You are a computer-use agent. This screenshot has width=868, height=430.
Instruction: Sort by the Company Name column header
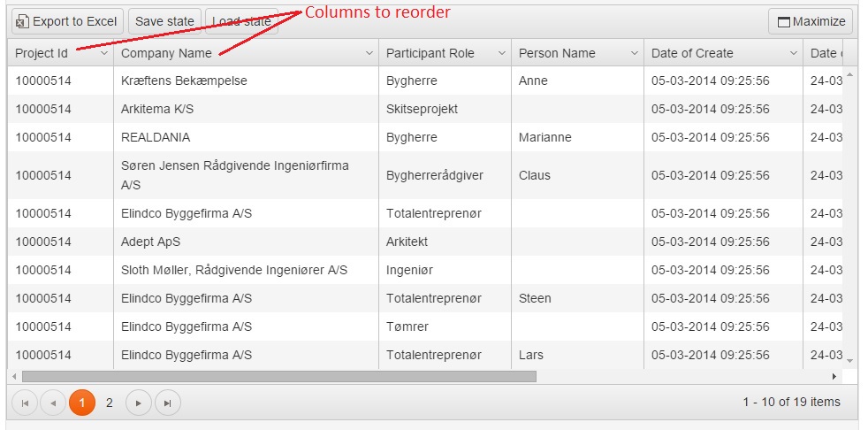click(x=166, y=53)
